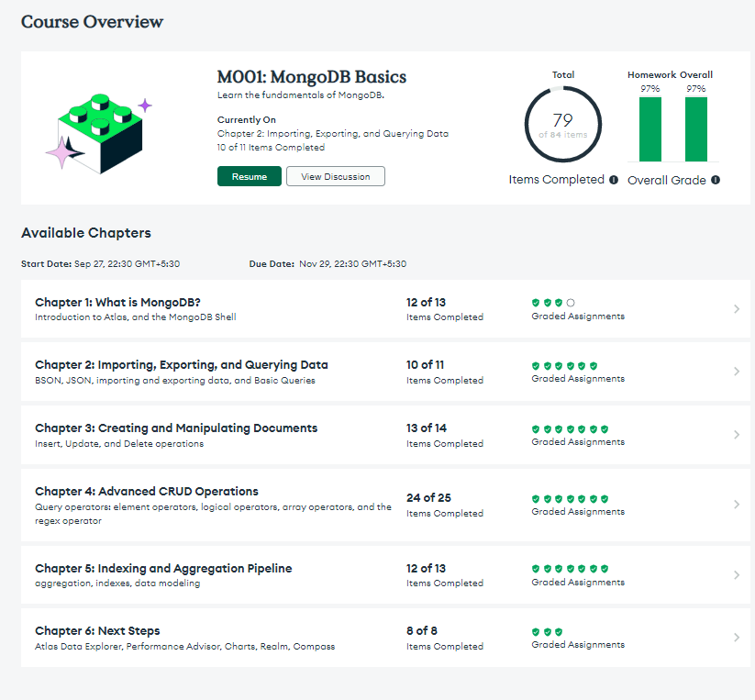Click the Homework 97% green bar
This screenshot has width=755, height=700.
[x=650, y=129]
